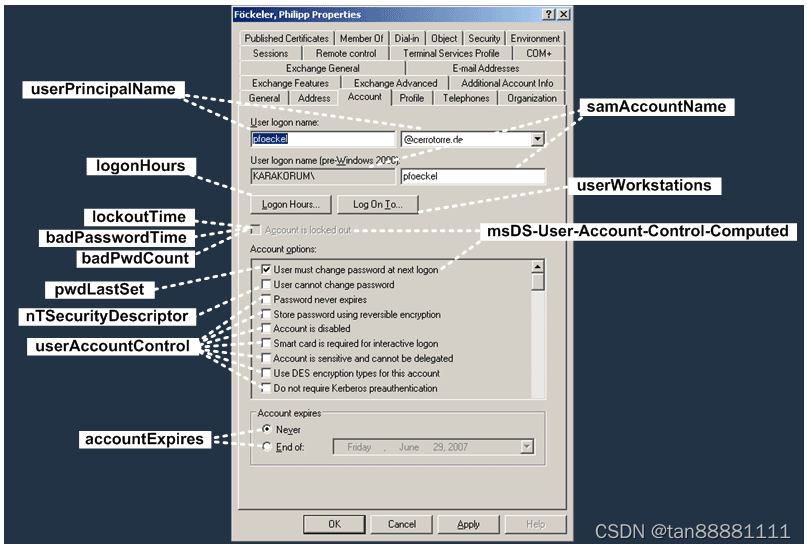This screenshot has width=807, height=549.
Task: Switch to the Environment tab
Action: (x=535, y=39)
